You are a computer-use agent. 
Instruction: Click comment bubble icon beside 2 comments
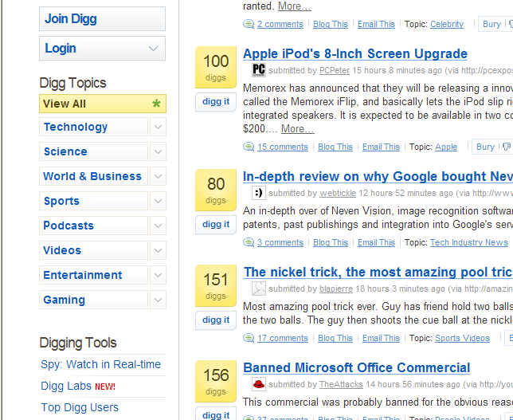[x=249, y=24]
